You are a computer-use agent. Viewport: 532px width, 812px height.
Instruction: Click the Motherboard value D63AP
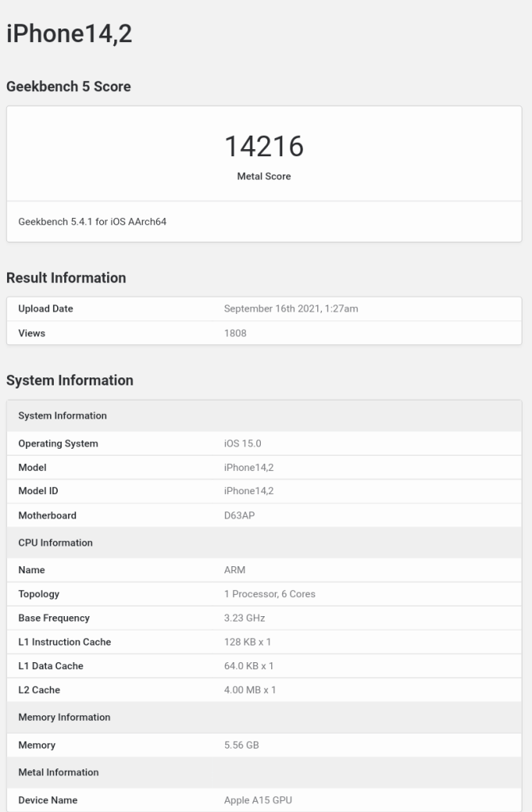239,515
